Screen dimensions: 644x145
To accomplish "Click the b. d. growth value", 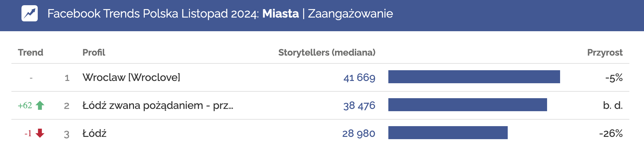I will (x=613, y=105).
